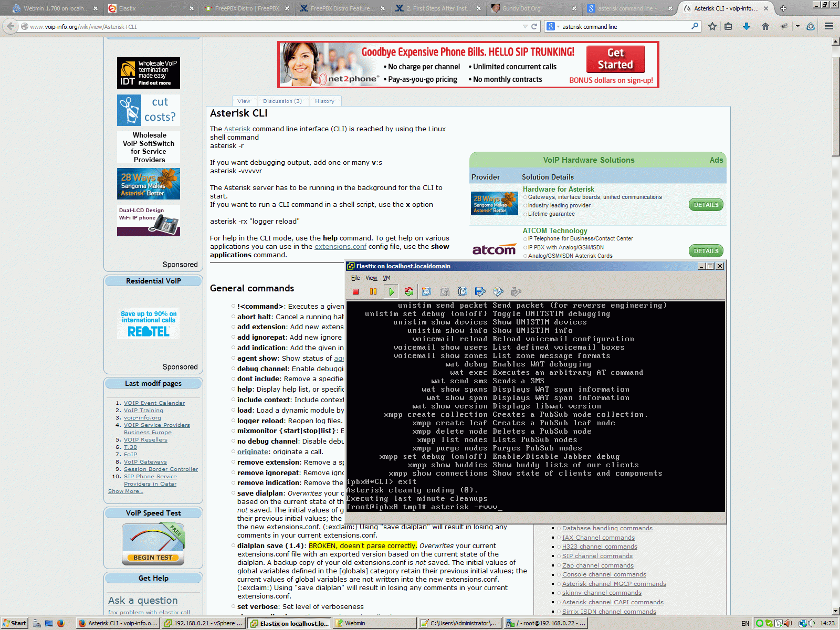
Task: Open the snapshot manager icon
Action: click(462, 291)
